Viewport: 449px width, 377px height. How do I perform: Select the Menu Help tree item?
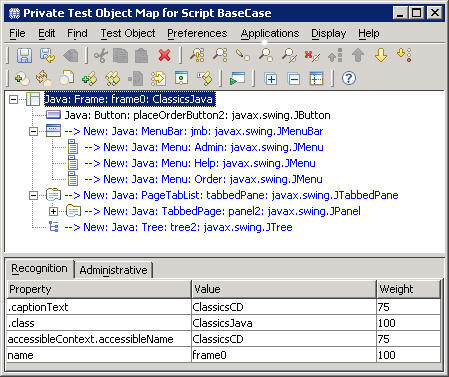(x=200, y=163)
